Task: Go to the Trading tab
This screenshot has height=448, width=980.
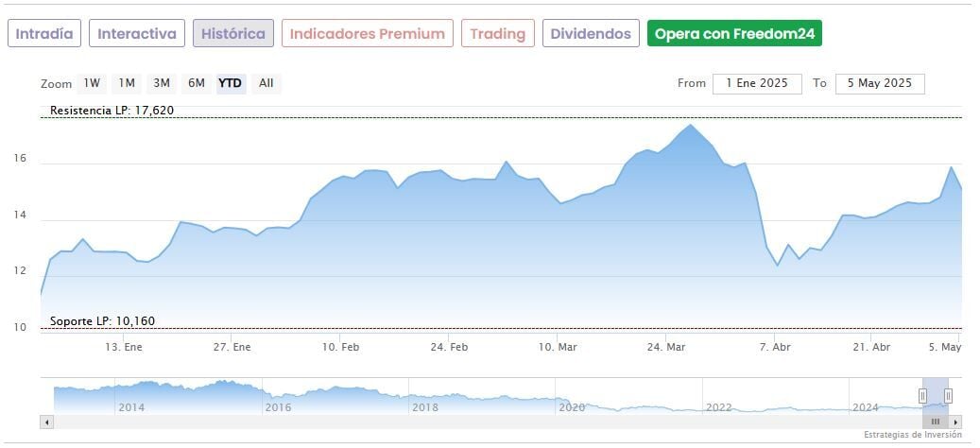Action: point(497,34)
